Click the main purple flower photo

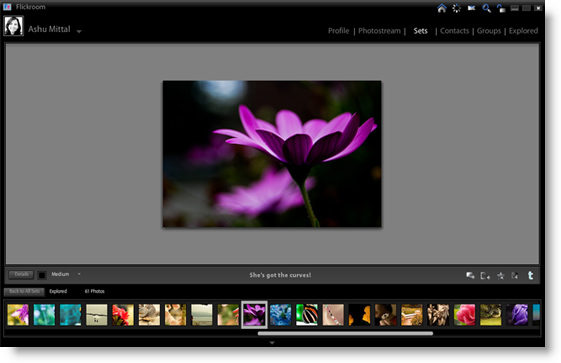pyautogui.click(x=272, y=154)
